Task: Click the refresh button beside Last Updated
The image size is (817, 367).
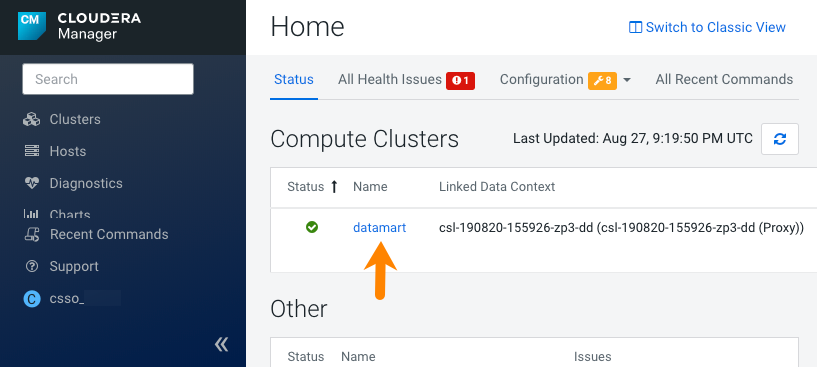Action: 779,139
